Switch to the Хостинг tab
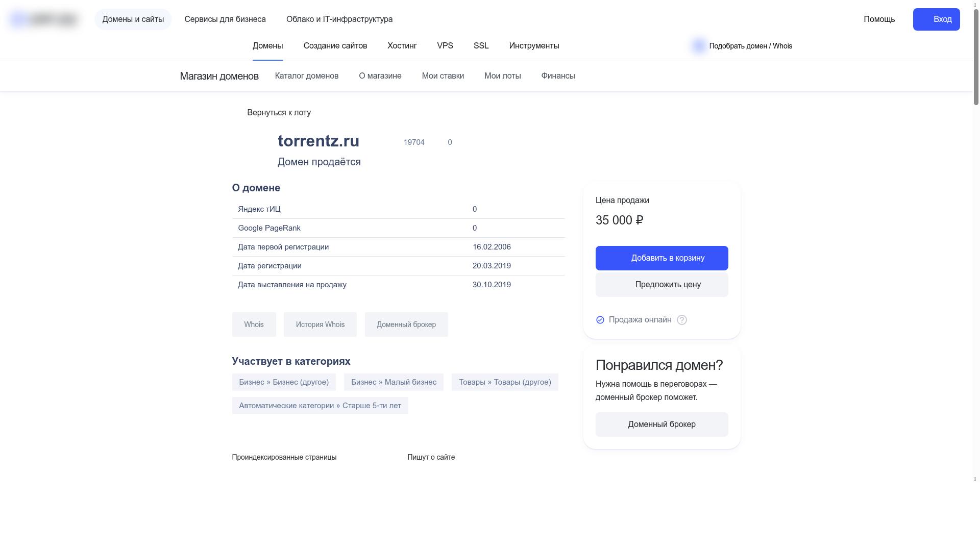980x551 pixels. point(402,45)
